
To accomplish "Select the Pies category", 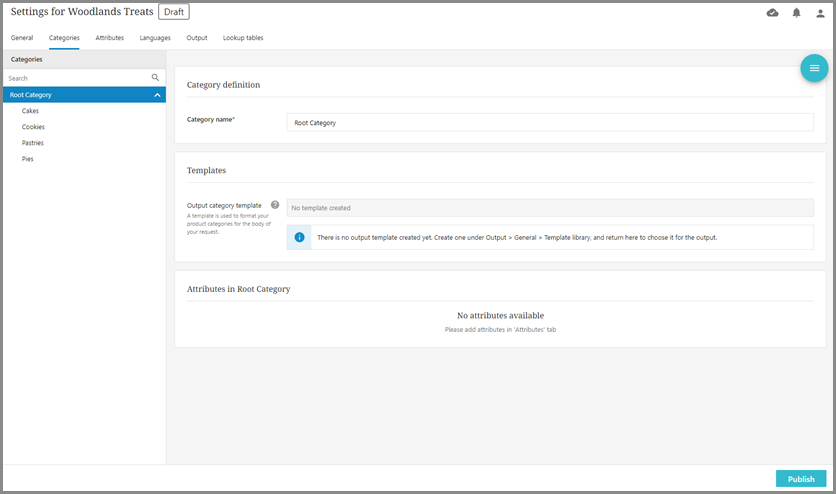I will [x=28, y=159].
